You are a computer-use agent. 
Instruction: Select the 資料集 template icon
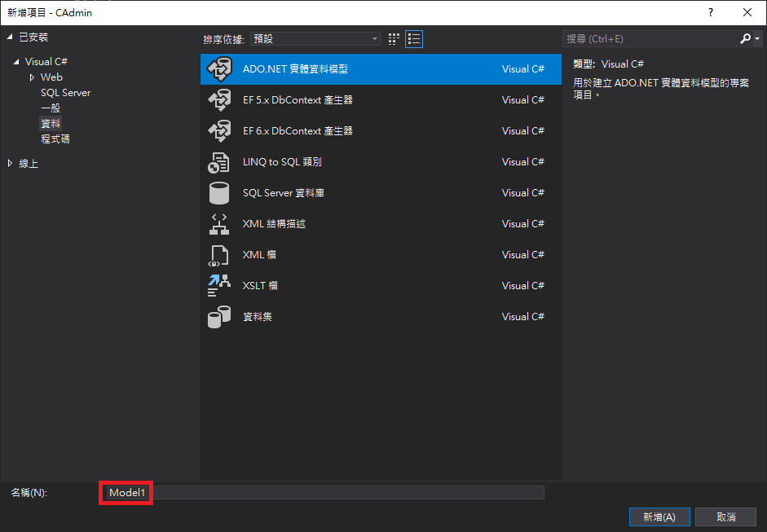tap(218, 316)
